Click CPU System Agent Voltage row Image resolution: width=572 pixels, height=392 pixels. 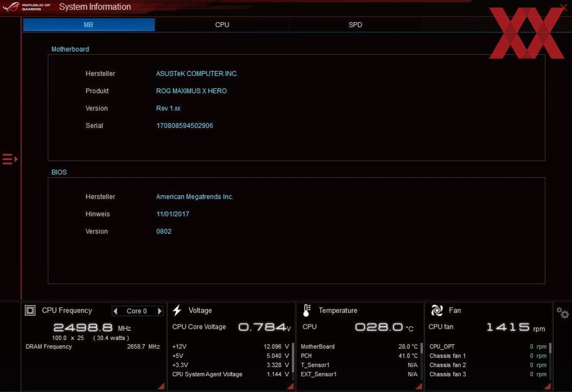pos(230,374)
